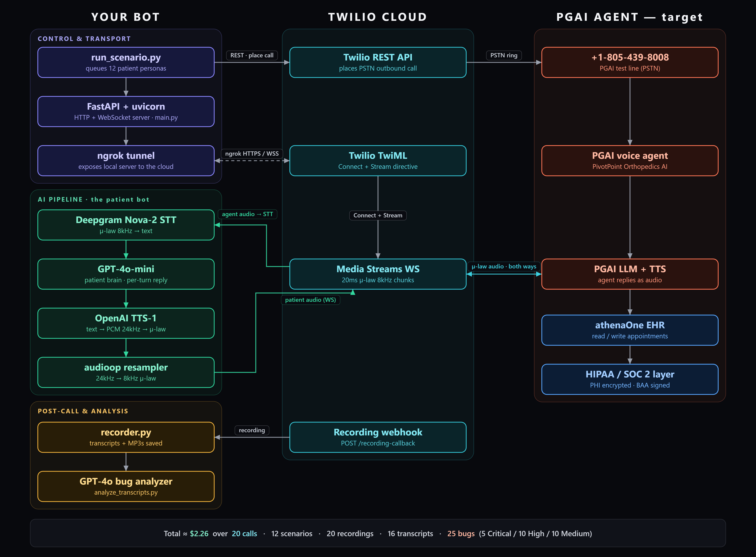Select the OpenAI TTS-1 node
The image size is (756, 557).
pyautogui.click(x=126, y=323)
